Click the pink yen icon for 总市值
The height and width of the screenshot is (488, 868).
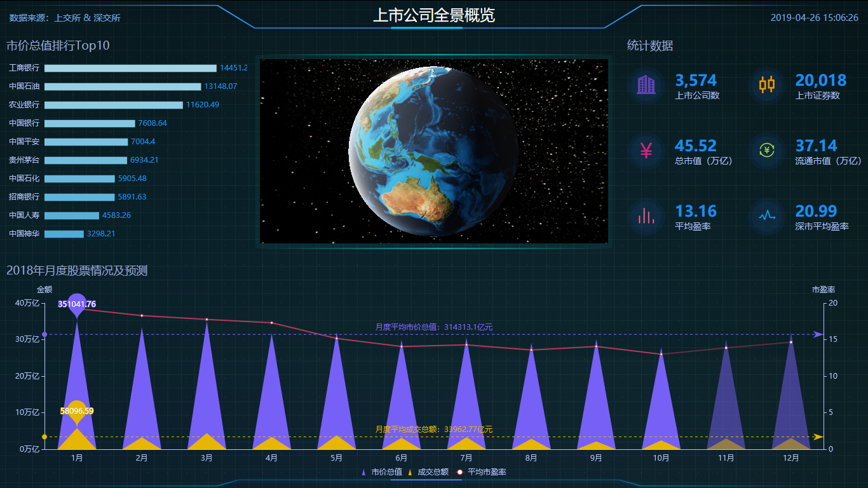[646, 151]
